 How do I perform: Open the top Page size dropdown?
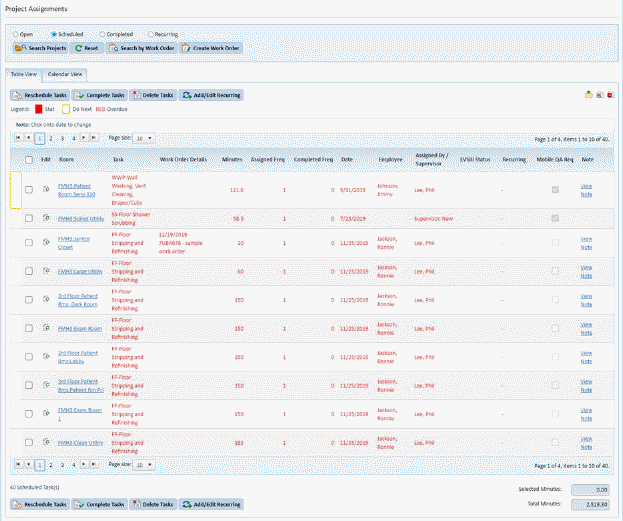[x=144, y=138]
